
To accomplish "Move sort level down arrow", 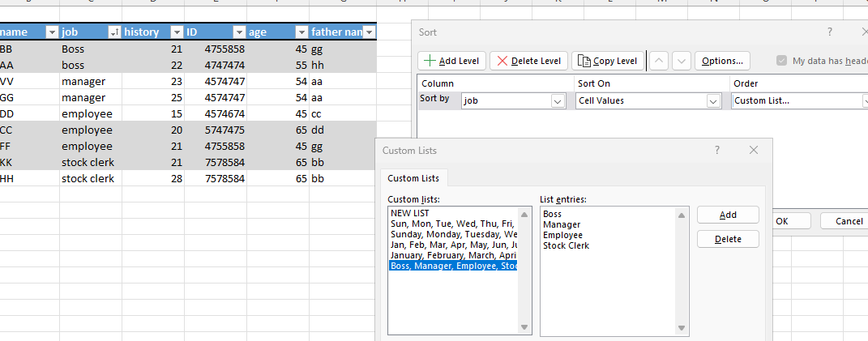I will click(x=682, y=61).
